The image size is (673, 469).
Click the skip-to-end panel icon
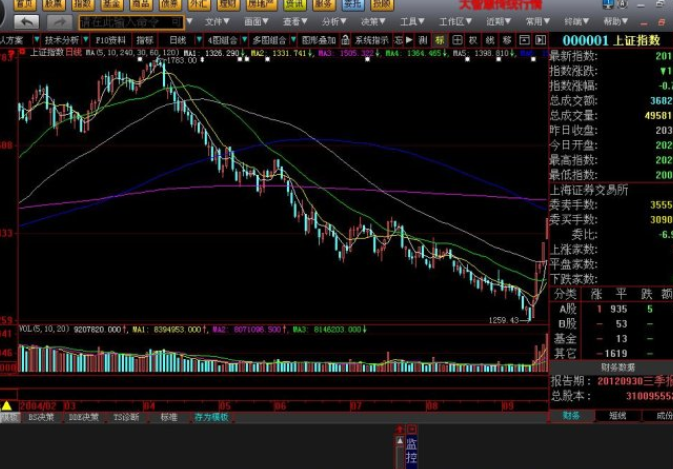coord(540,40)
